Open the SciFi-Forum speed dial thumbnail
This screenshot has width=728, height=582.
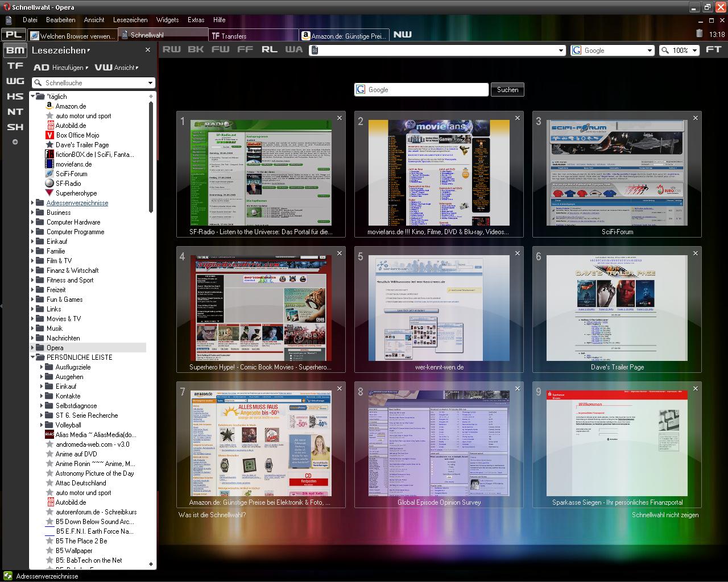pos(617,173)
